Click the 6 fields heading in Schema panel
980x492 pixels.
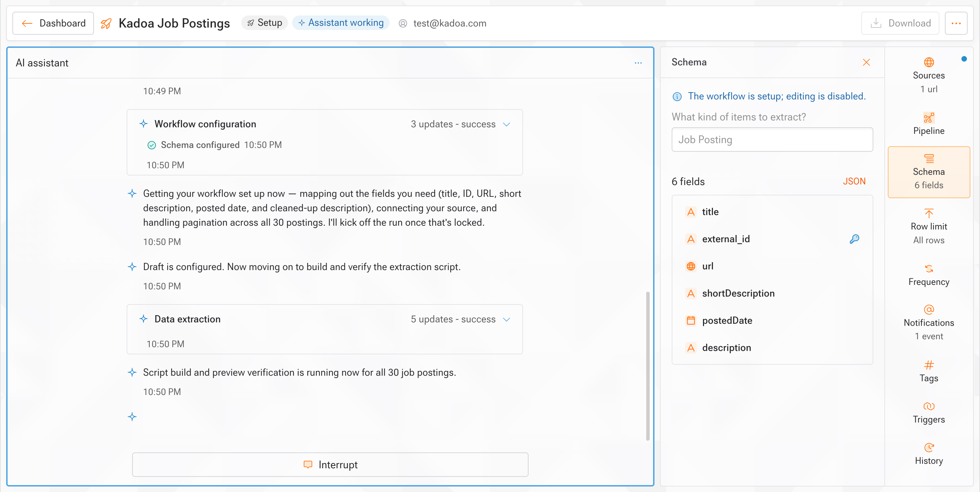[688, 182]
